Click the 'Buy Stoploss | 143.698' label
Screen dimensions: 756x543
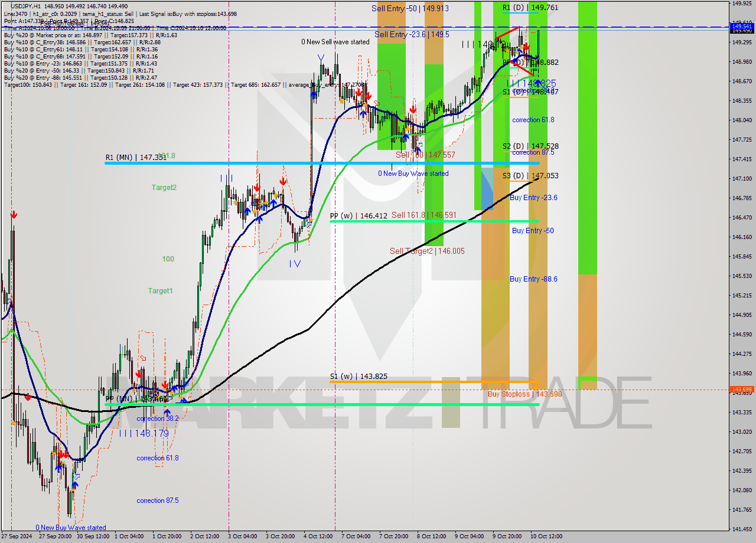[524, 394]
